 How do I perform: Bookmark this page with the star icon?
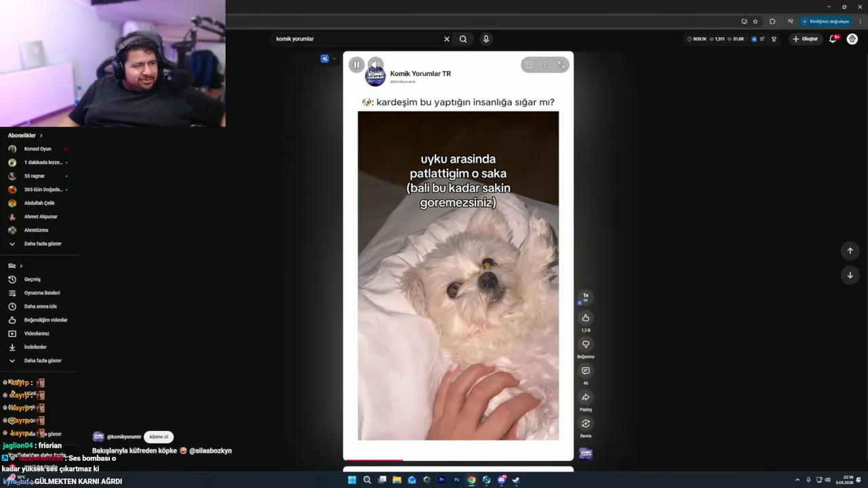(x=755, y=22)
